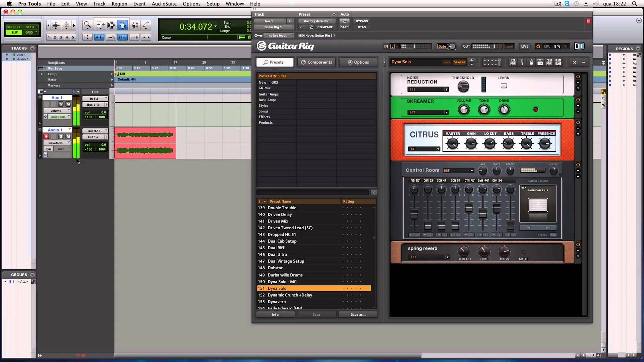644x362 pixels.
Task: Select Bass Amps preset attribute
Action: pos(267,100)
